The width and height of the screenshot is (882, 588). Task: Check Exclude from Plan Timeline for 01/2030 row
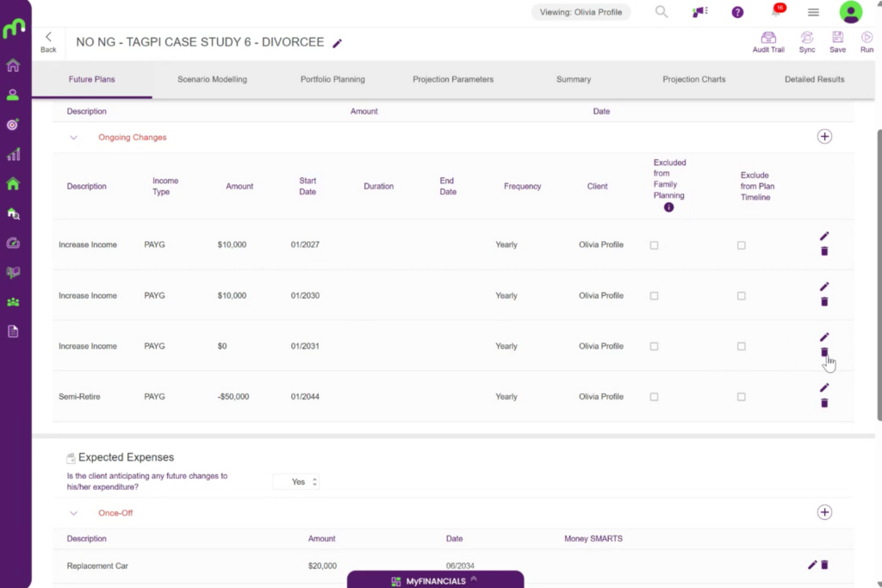point(741,295)
